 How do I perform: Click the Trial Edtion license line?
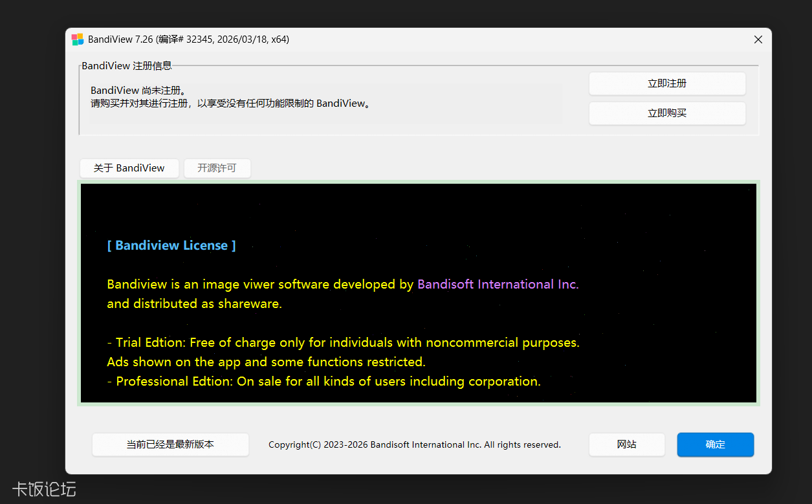point(343,342)
